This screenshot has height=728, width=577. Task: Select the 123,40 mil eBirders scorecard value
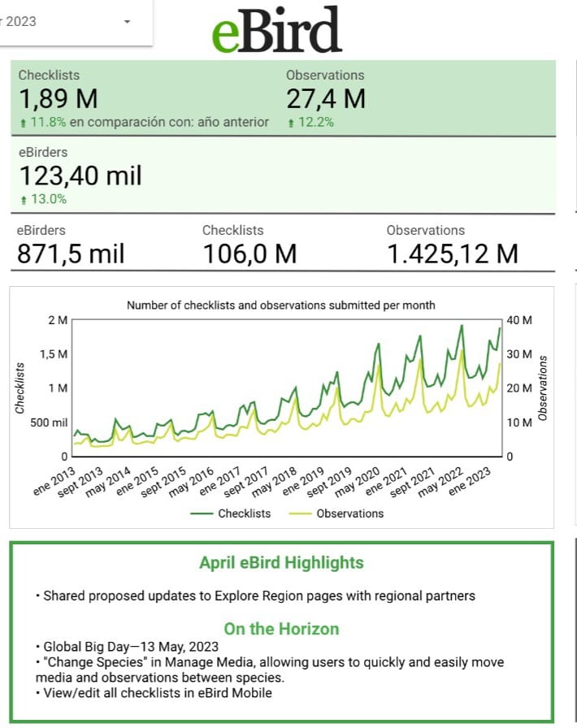[x=80, y=175]
